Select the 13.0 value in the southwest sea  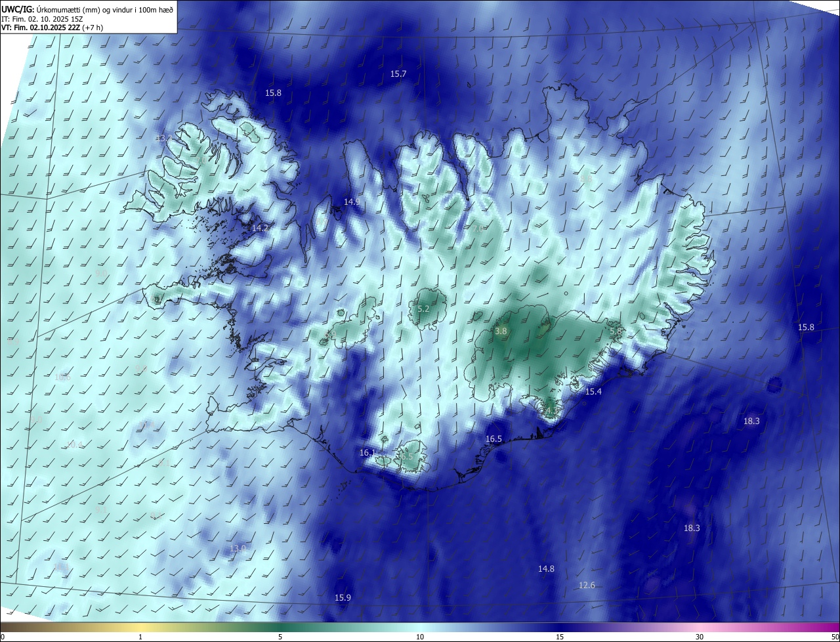click(x=238, y=548)
